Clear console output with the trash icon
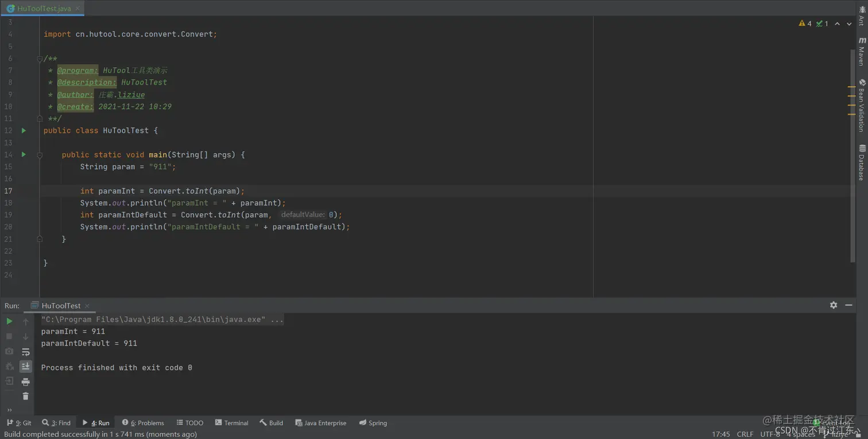868x439 pixels. [x=26, y=396]
